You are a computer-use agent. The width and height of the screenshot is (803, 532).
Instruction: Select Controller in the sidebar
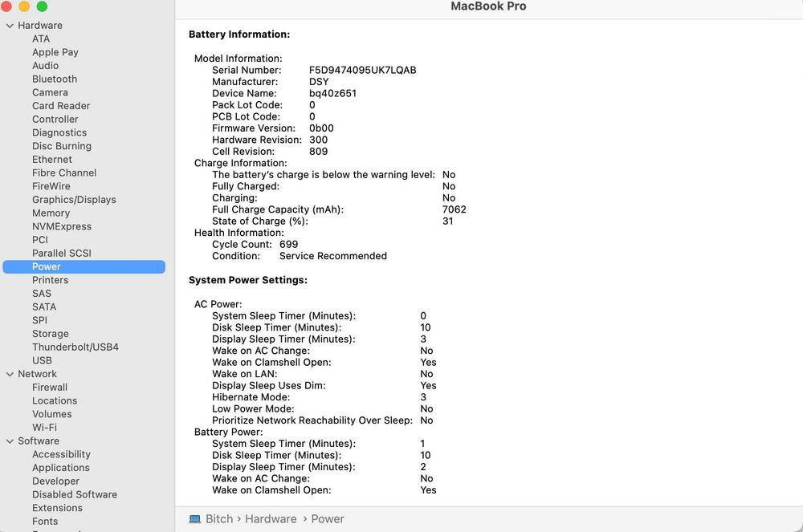55,120
